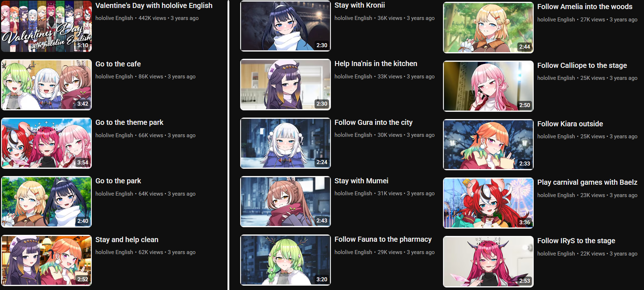Image resolution: width=644 pixels, height=290 pixels.
Task: Click the Follow Fauna to the pharmacy thumbnail
Action: click(x=286, y=260)
